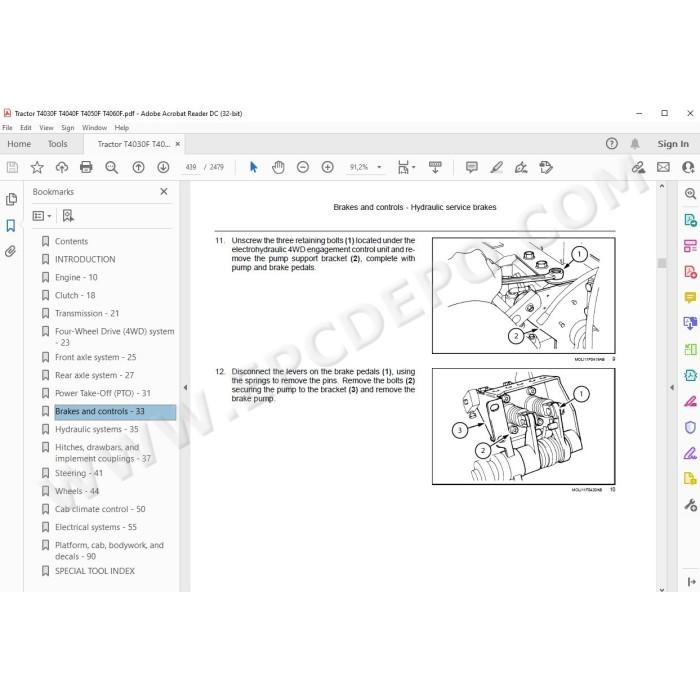Image resolution: width=700 pixels, height=700 pixels.
Task: Open the File menu
Action: (x=7, y=128)
